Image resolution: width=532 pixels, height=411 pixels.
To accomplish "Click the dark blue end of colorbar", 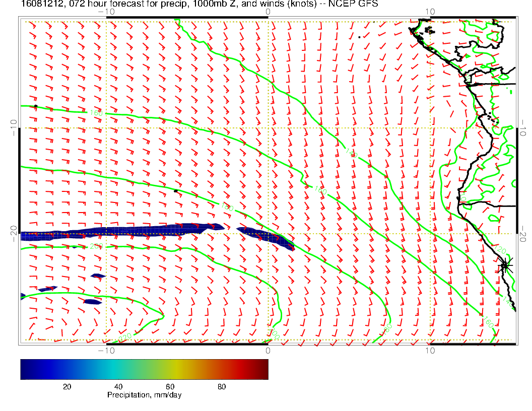I will pos(24,369).
